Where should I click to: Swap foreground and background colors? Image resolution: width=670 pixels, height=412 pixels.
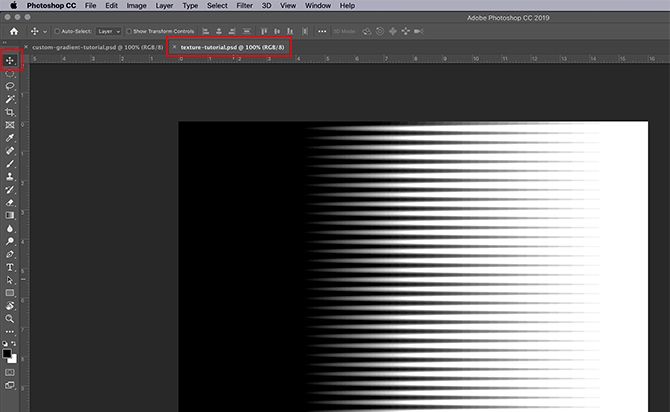[x=14, y=343]
